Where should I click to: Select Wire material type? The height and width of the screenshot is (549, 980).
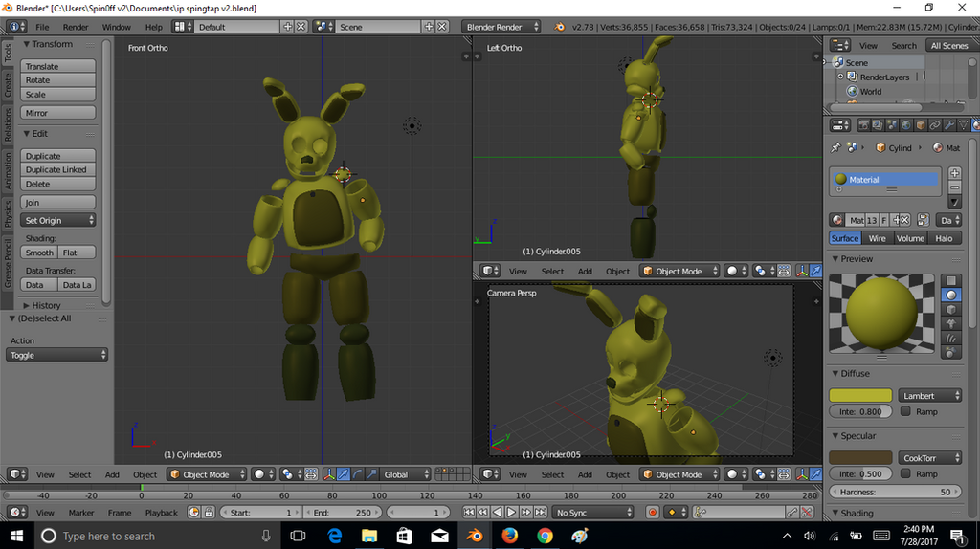pos(877,238)
